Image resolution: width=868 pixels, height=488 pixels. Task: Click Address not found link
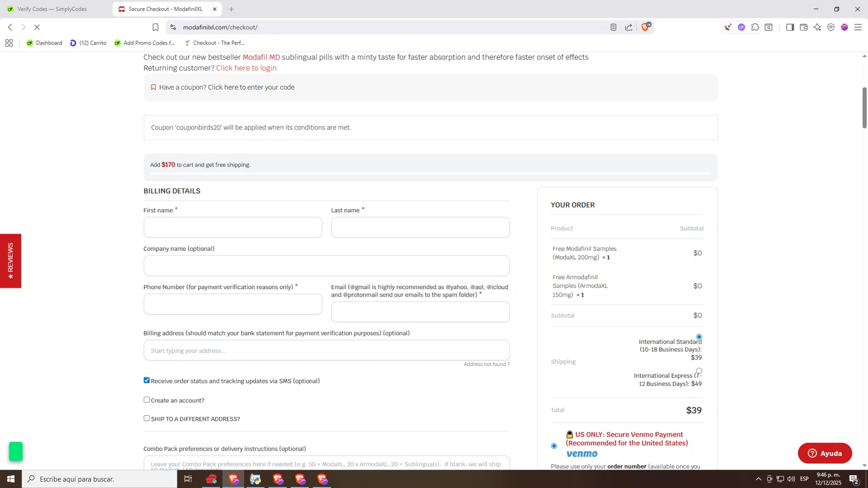point(487,364)
